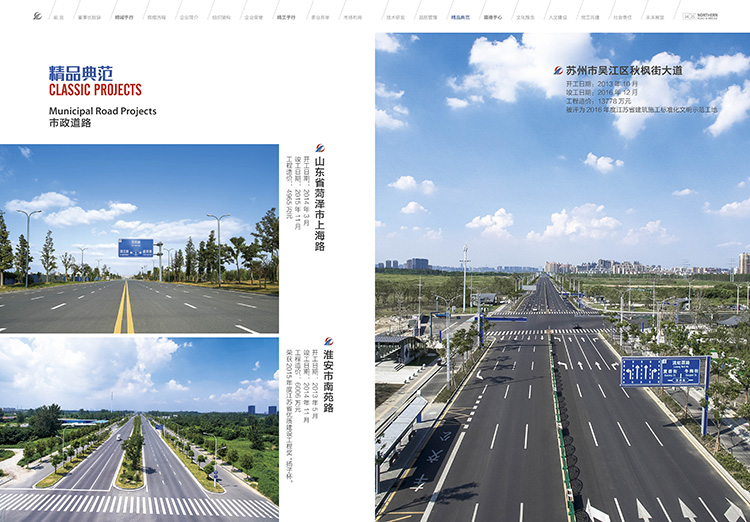Go to the 企业简介 section
This screenshot has height=522, width=750.
189,18
